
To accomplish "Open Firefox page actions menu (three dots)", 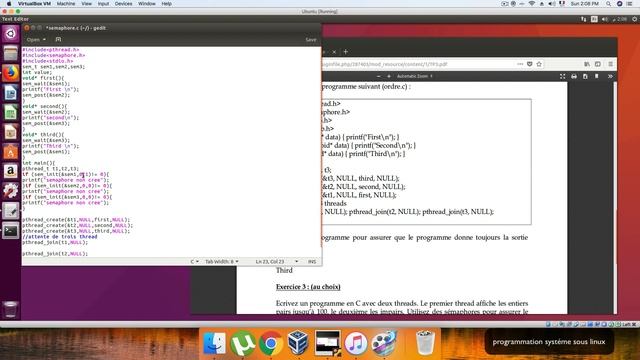I will pos(520,64).
